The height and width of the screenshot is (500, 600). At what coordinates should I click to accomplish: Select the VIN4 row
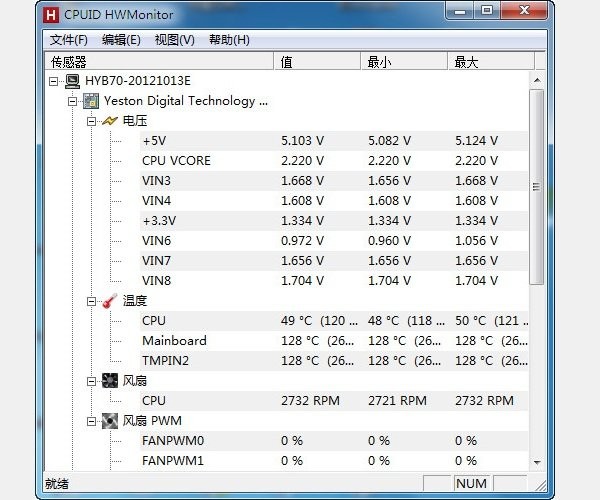pos(334,200)
